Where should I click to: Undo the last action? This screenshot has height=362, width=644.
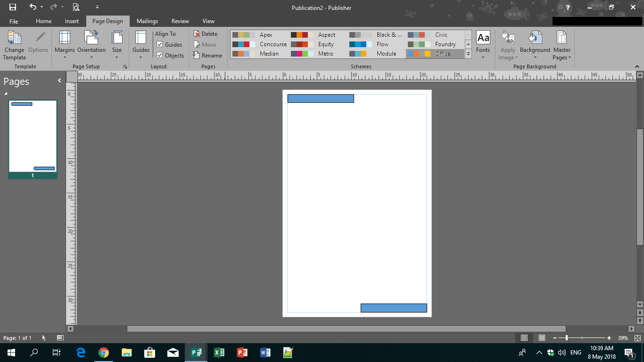pos(33,7)
